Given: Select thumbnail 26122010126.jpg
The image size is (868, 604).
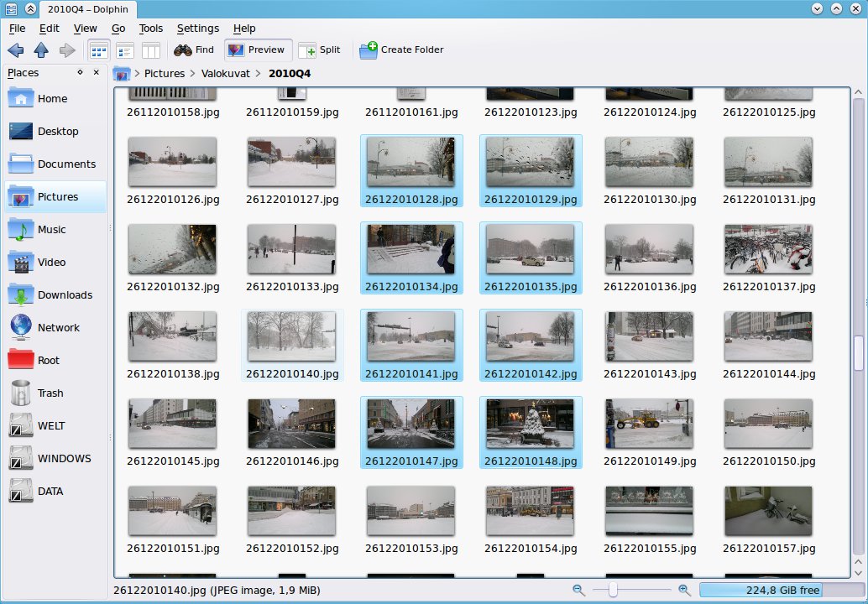Looking at the screenshot, I should pos(172,162).
